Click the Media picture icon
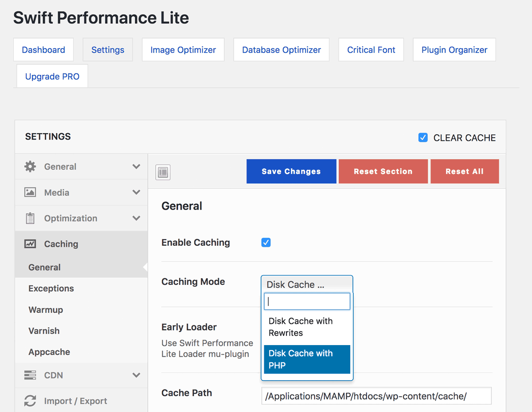 (x=30, y=192)
